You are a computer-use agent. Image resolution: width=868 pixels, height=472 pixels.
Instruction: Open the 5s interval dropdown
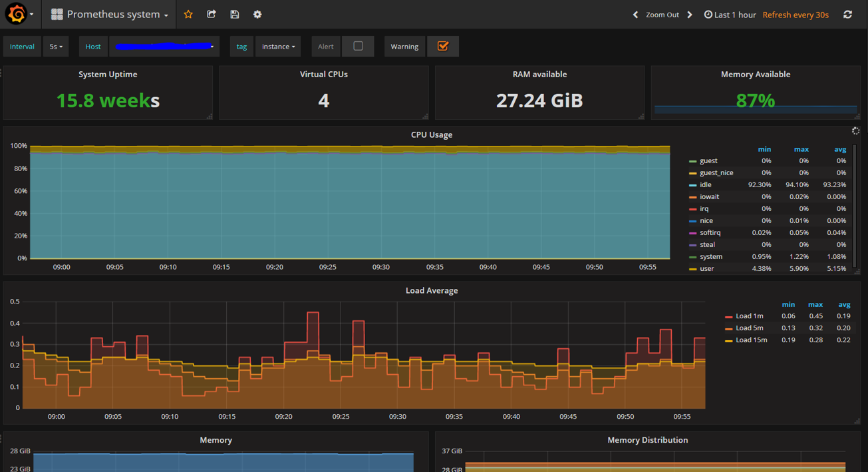click(x=56, y=47)
